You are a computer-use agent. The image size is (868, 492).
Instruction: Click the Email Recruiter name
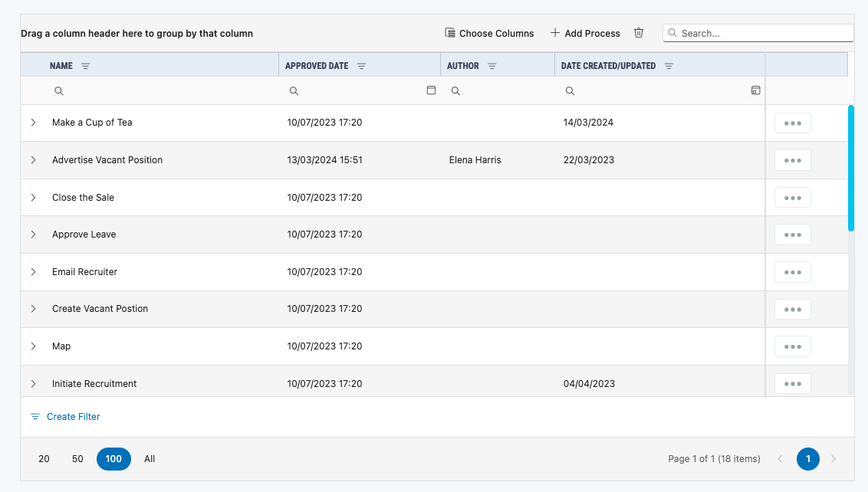pyautogui.click(x=84, y=272)
